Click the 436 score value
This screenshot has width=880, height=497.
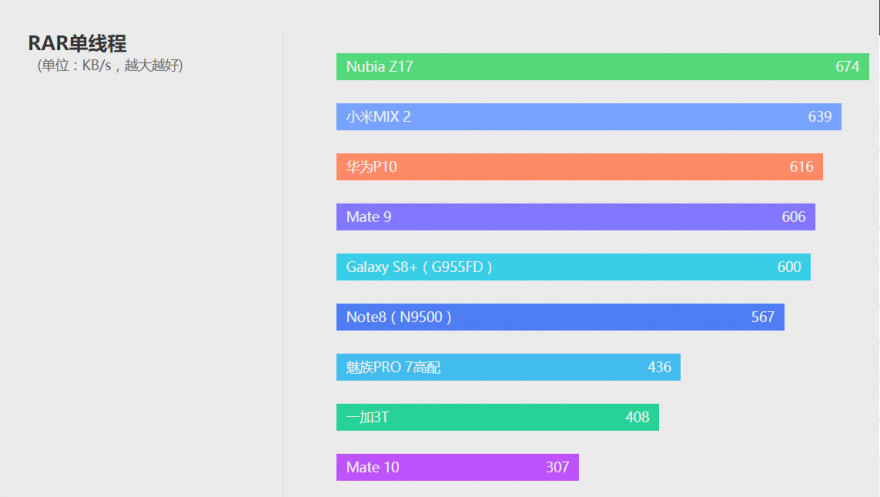659,367
